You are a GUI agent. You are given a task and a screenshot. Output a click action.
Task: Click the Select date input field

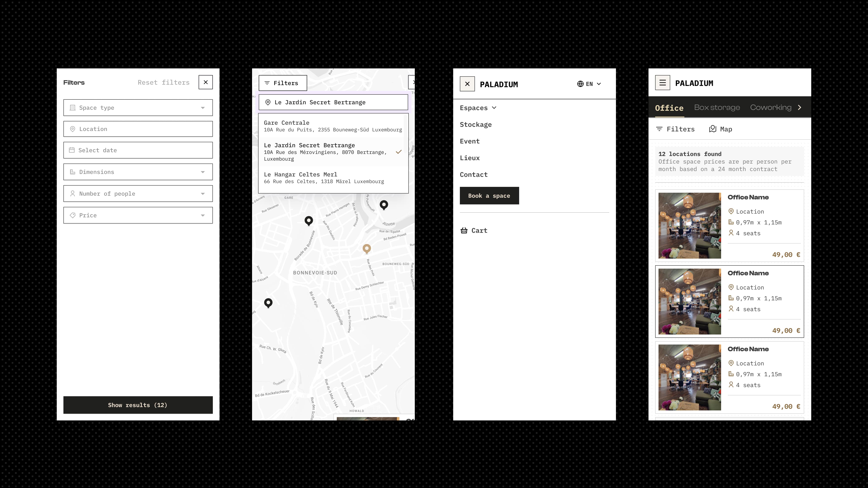point(138,150)
